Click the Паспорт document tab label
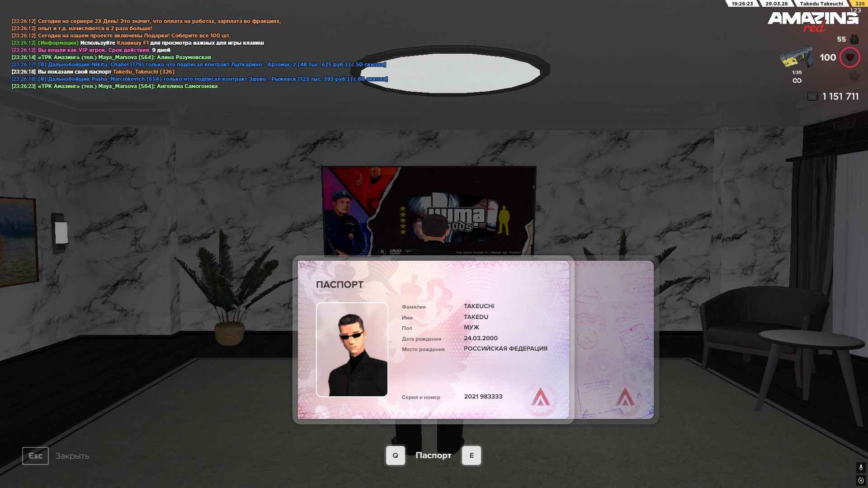 (x=433, y=455)
